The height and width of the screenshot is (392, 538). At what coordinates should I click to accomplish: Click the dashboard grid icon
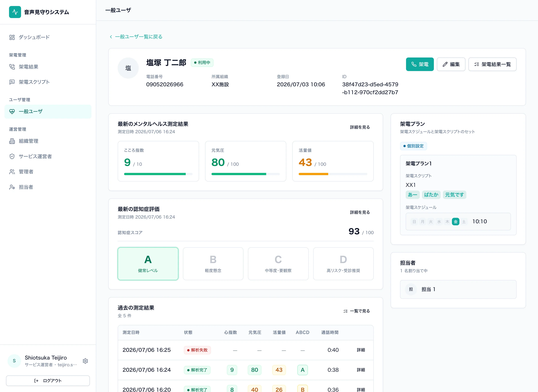12,37
